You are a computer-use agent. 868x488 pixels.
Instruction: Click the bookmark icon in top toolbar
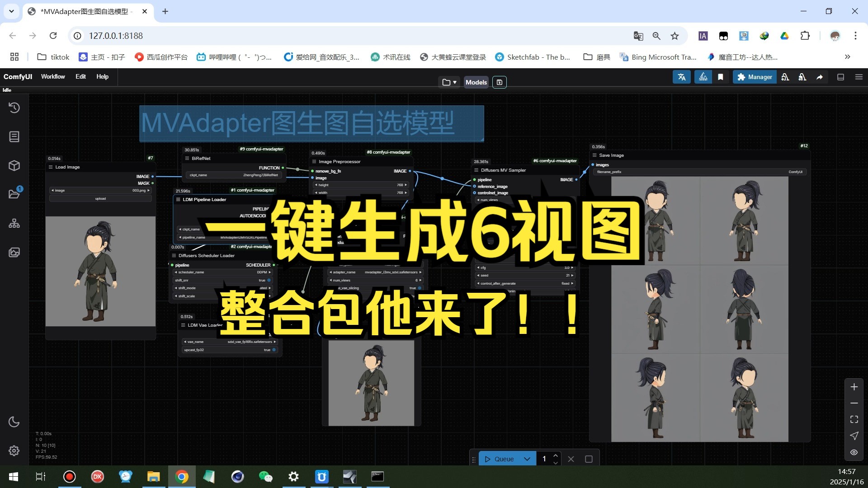721,77
